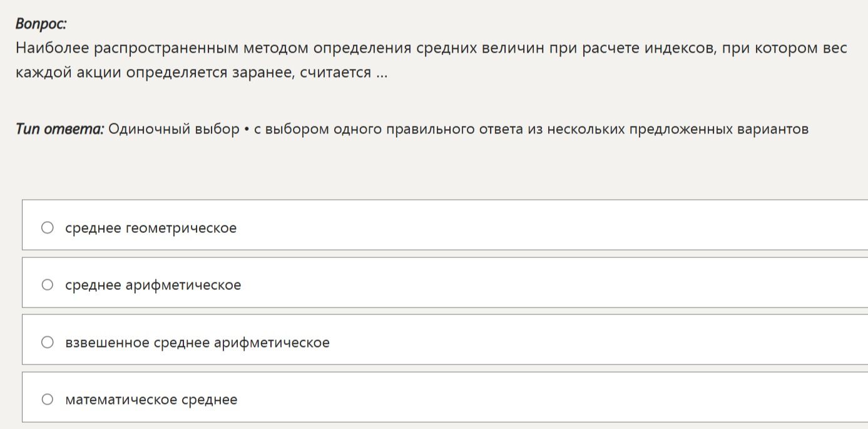Click the bullet separator after 'Одиночный выбор'

pos(247,130)
